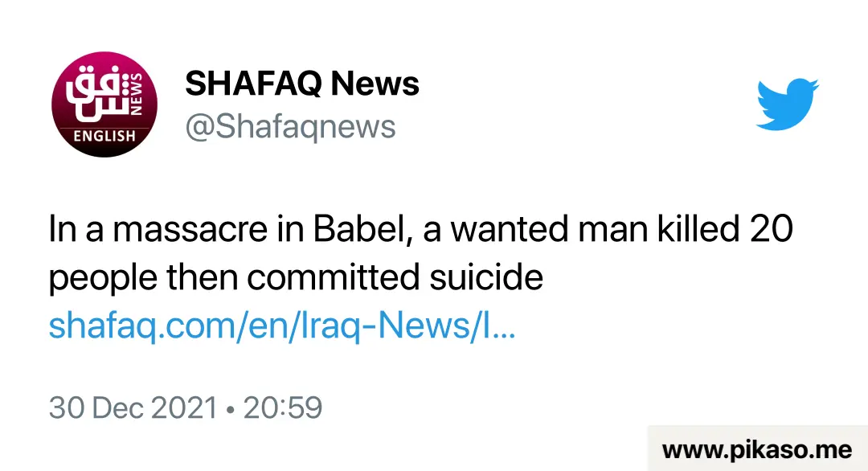The width and height of the screenshot is (868, 471).
Task: Click the 30 Dec 2021 date
Action: [133, 408]
